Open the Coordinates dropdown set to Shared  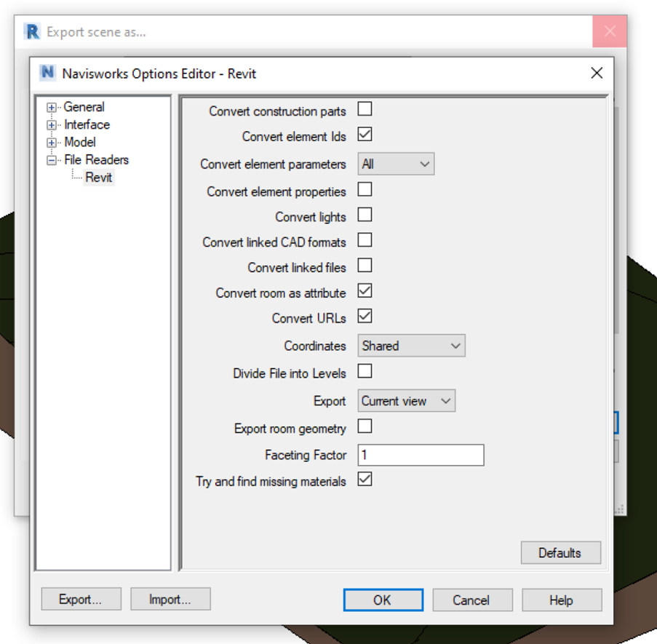point(411,346)
